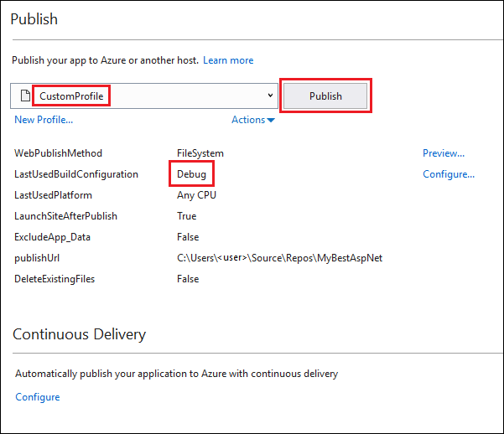
Task: Click False value for ExcludeApp_Data
Action: (x=188, y=237)
